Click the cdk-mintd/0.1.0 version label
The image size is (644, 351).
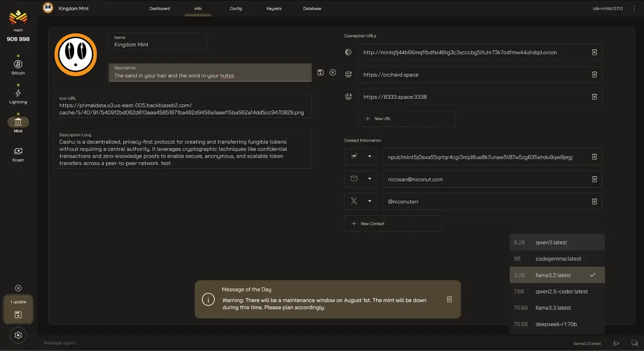(x=608, y=9)
